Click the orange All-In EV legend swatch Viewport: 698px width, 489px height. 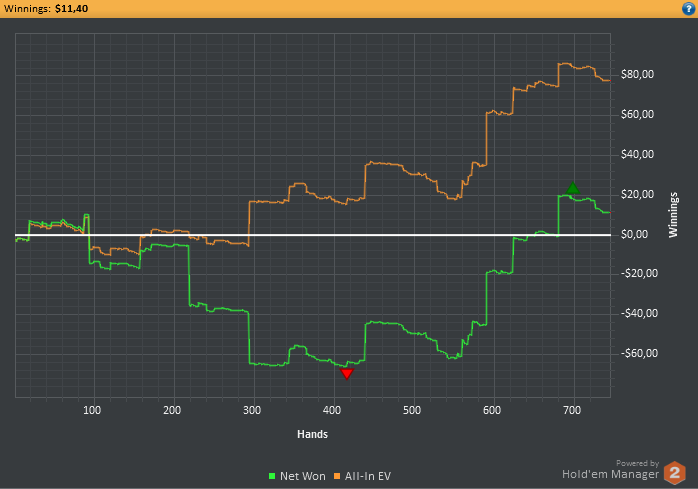coord(337,476)
